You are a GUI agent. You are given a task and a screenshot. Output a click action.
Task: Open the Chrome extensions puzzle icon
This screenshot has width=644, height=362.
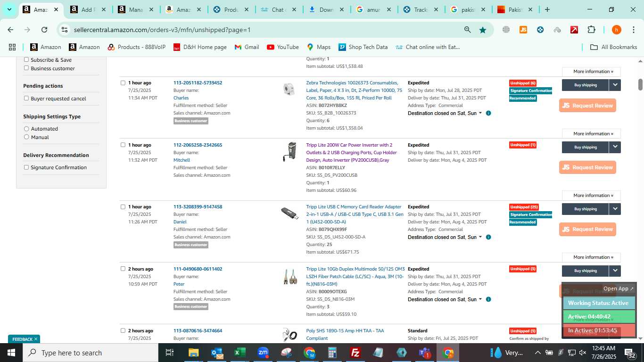pyautogui.click(x=591, y=30)
